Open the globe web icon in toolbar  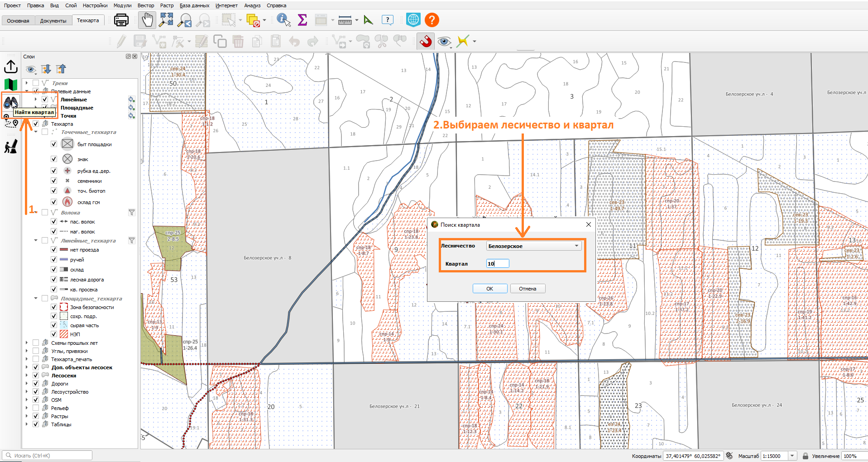(x=413, y=20)
